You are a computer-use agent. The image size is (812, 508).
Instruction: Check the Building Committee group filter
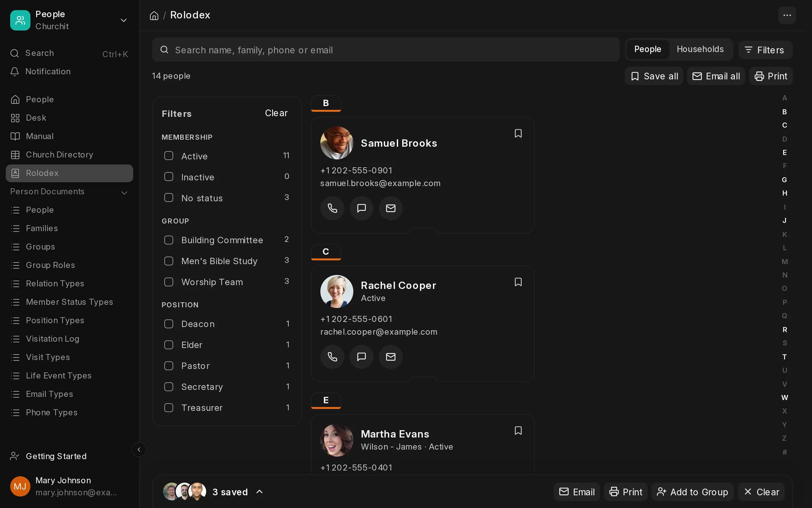[168, 240]
